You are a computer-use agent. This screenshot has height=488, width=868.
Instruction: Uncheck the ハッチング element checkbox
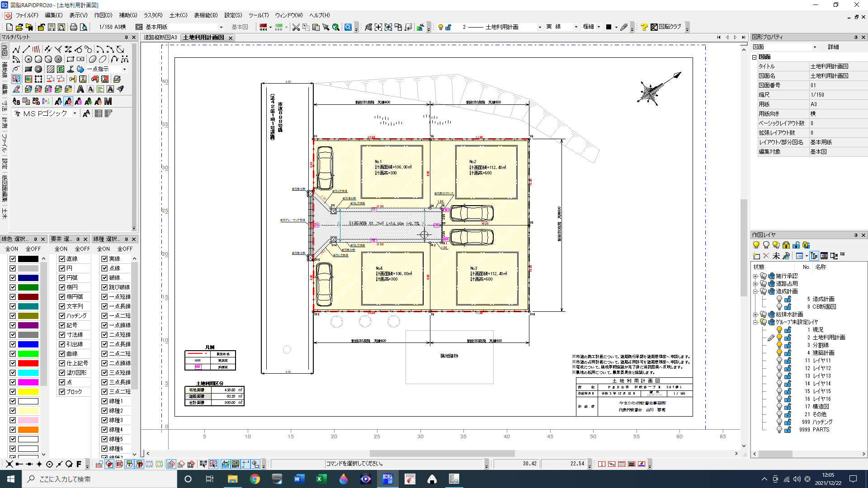pos(62,316)
